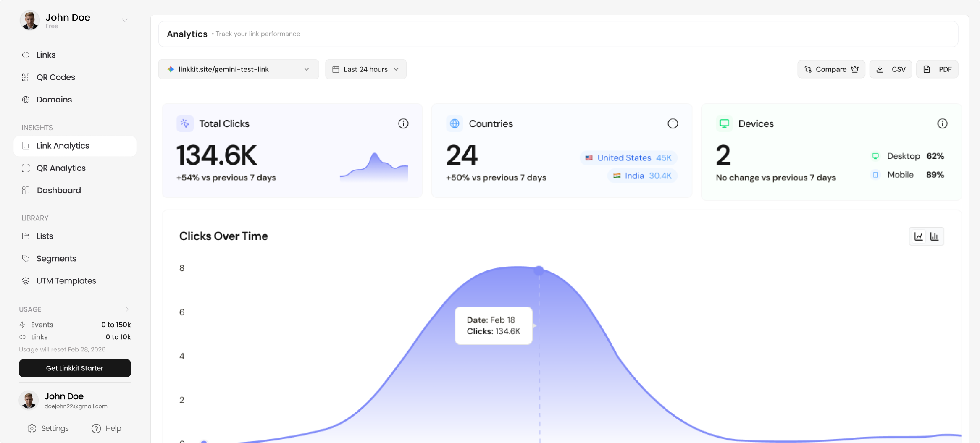Click the Feb 18 data point on chart
Viewport: 980px width, 443px height.
click(x=539, y=271)
